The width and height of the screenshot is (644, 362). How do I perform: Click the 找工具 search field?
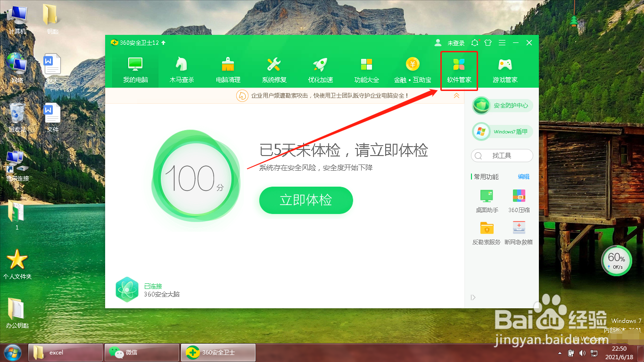point(502,156)
